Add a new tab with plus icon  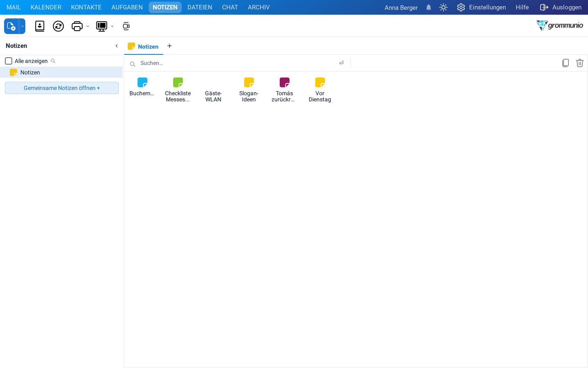[x=169, y=46]
